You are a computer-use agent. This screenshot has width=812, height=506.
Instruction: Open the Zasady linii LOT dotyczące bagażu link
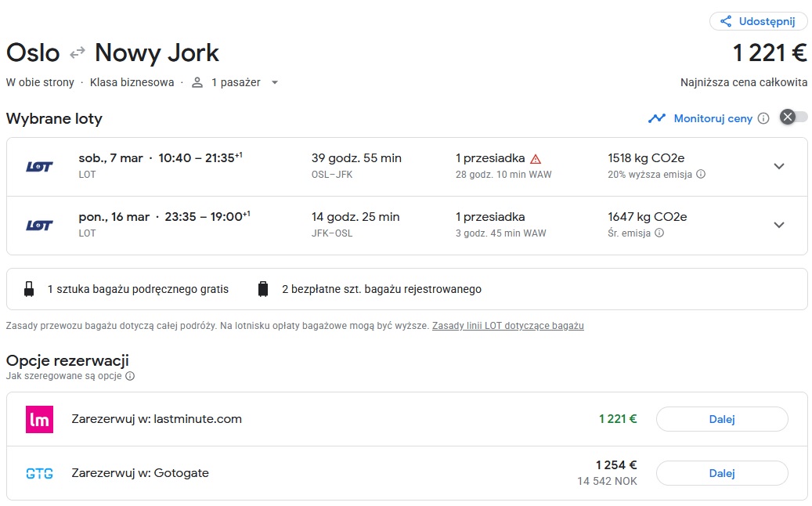(508, 326)
